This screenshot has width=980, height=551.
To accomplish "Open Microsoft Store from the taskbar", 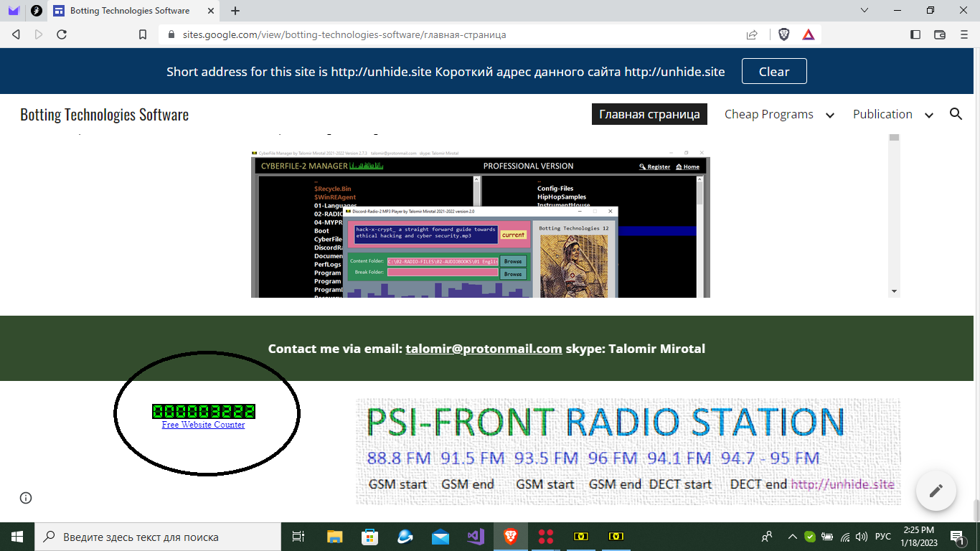I will (369, 537).
